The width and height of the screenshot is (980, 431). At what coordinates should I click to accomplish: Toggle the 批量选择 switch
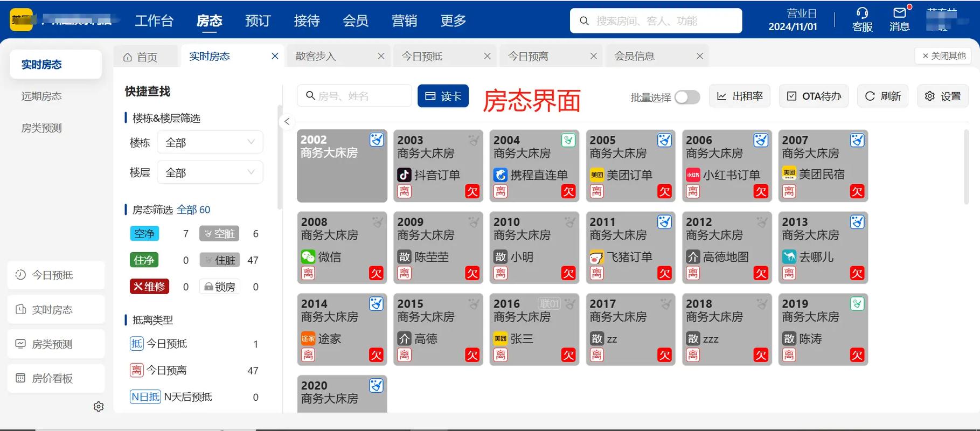(x=687, y=97)
